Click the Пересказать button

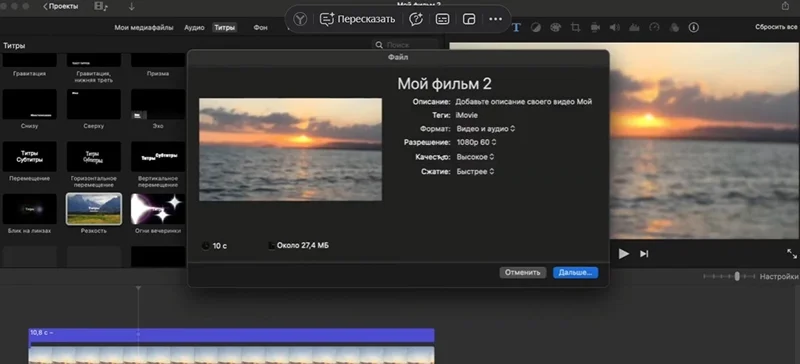point(358,19)
